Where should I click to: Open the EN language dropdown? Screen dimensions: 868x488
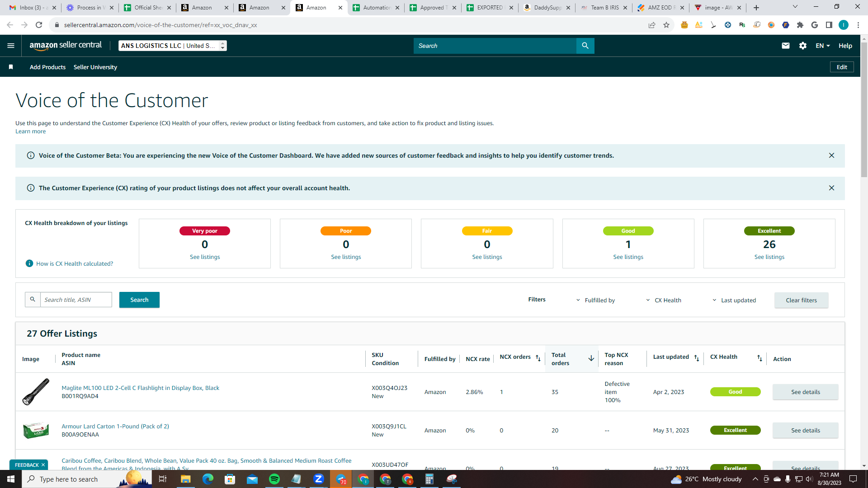click(823, 46)
